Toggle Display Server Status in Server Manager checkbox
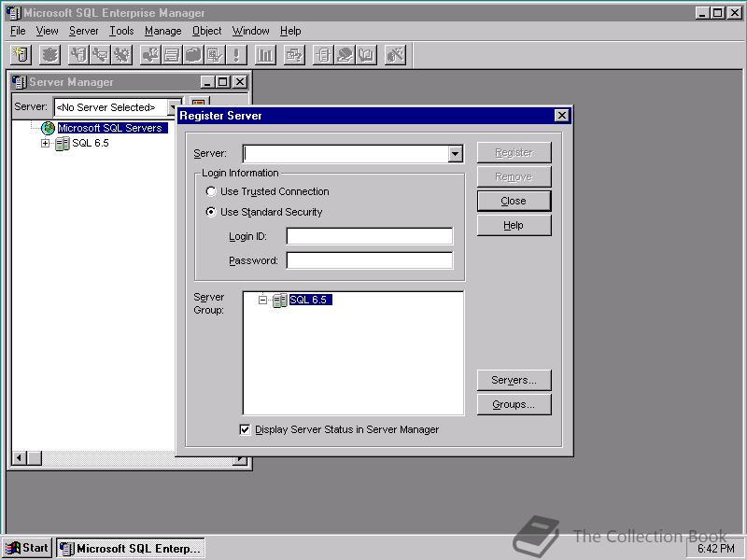 (x=245, y=429)
